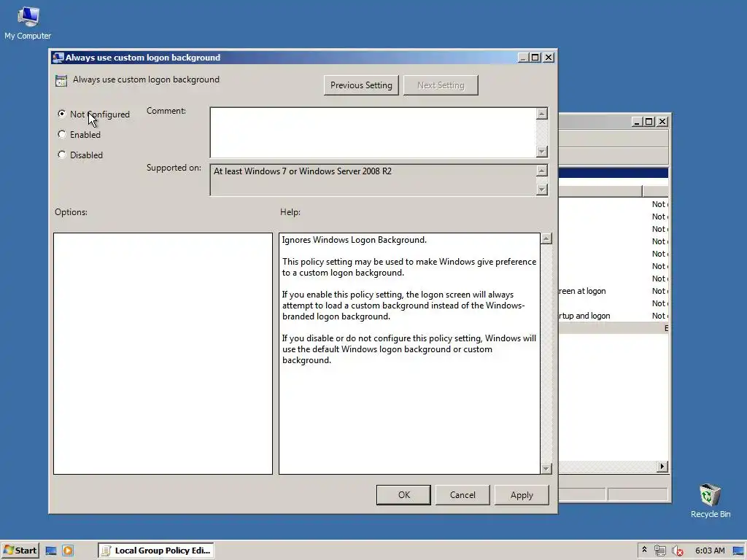
Task: Close the policy setting dialog
Action: (549, 58)
